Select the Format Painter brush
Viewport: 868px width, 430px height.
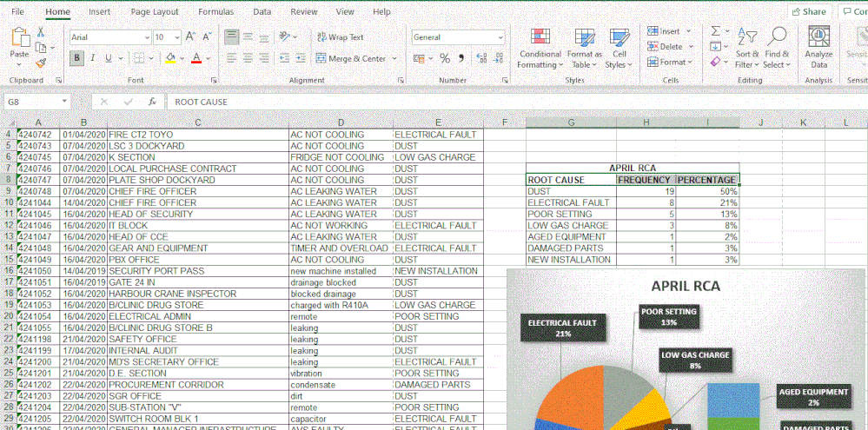pyautogui.click(x=41, y=63)
